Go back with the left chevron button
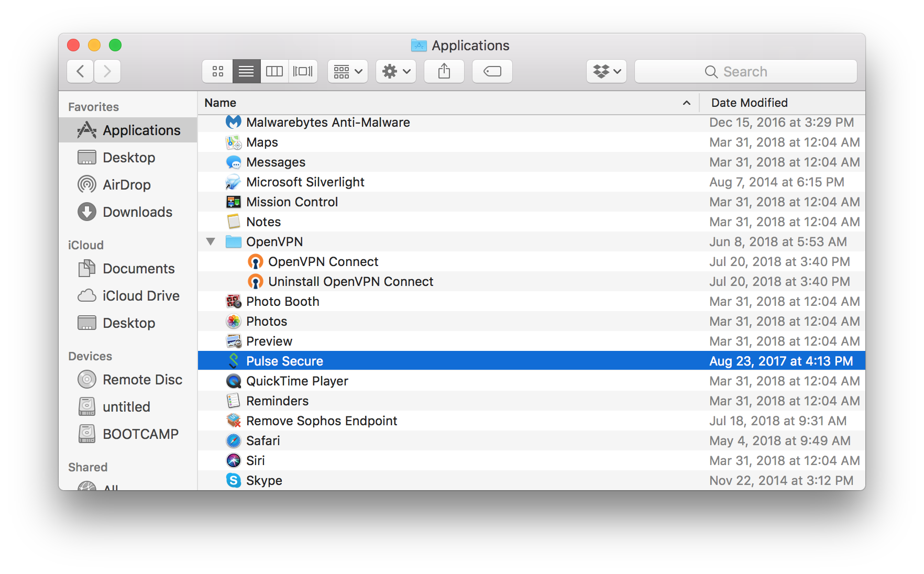This screenshot has height=574, width=924. click(x=80, y=71)
